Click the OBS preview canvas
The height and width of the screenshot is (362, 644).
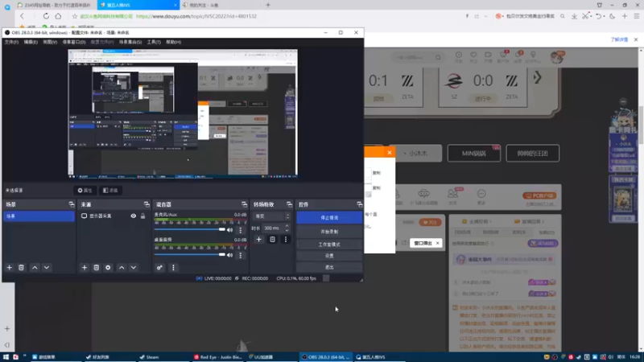(x=183, y=113)
